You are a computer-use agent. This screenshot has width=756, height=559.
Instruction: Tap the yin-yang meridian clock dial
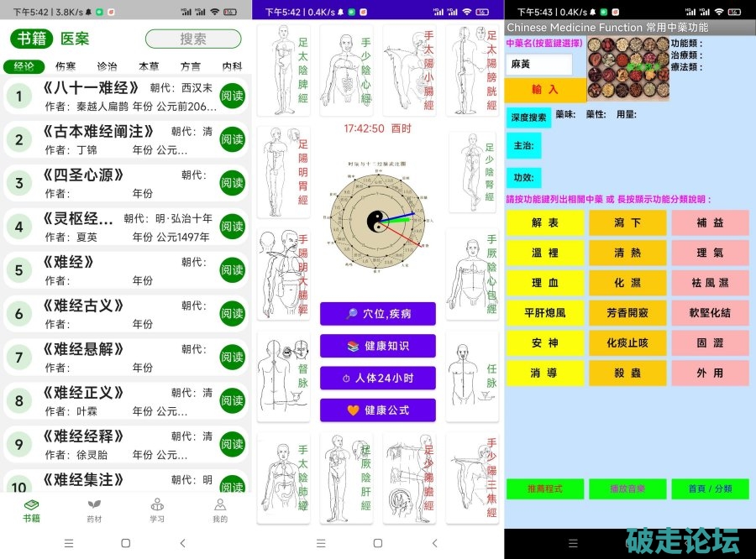click(x=377, y=221)
